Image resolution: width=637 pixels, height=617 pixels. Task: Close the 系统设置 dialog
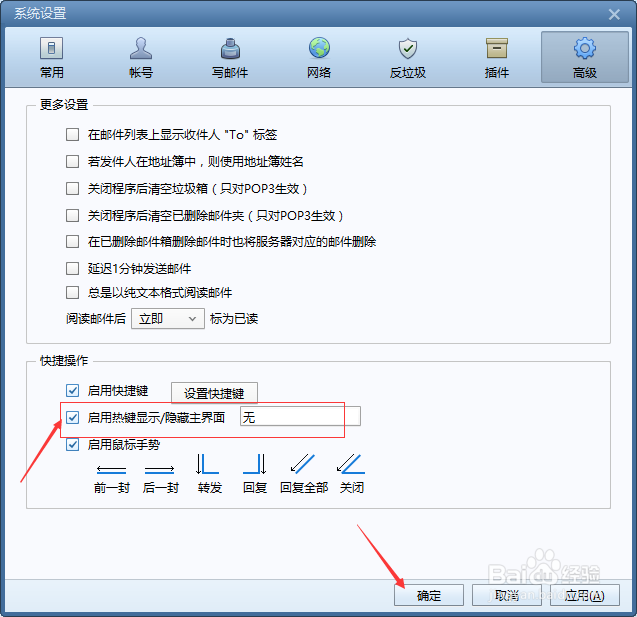(x=614, y=15)
